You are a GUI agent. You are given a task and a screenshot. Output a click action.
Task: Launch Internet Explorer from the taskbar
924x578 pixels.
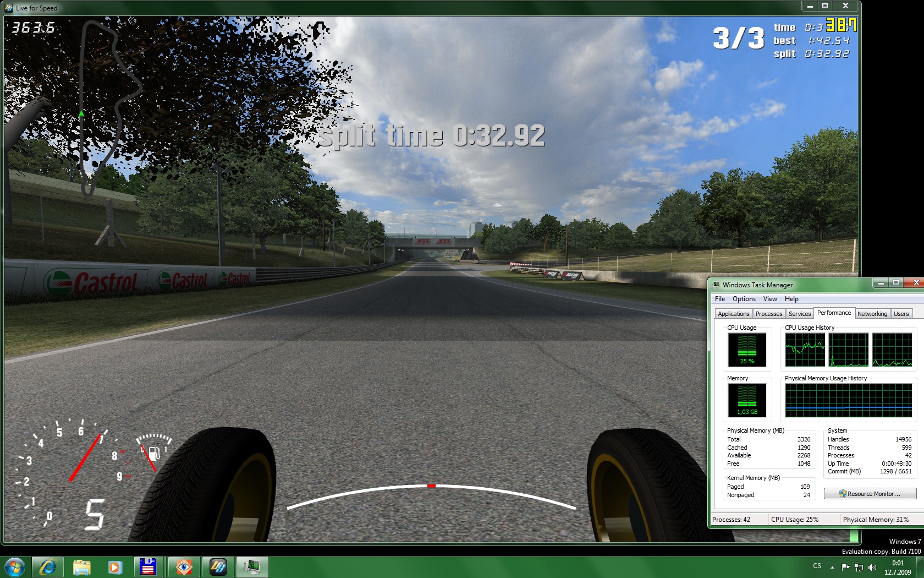click(47, 566)
